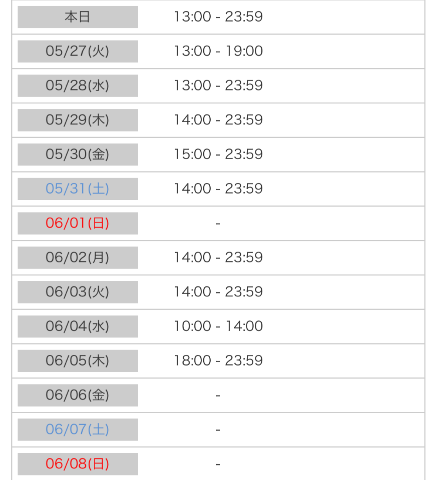Viewport: 435px width, 480px height.
Task: Click the 05/30(金) date label
Action: click(78, 154)
